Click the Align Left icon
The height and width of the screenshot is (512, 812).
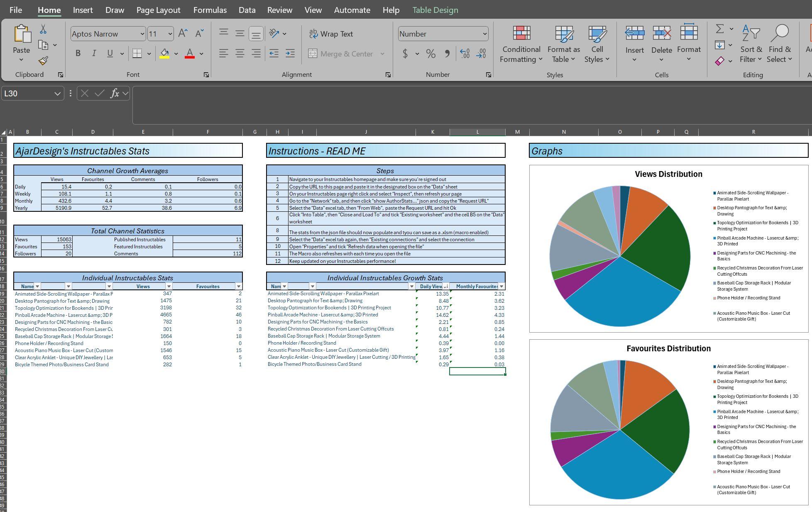point(223,53)
